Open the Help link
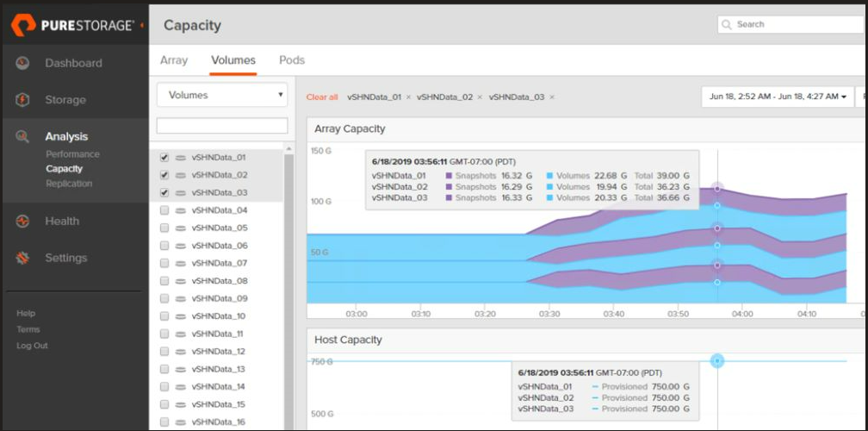 click(26, 313)
